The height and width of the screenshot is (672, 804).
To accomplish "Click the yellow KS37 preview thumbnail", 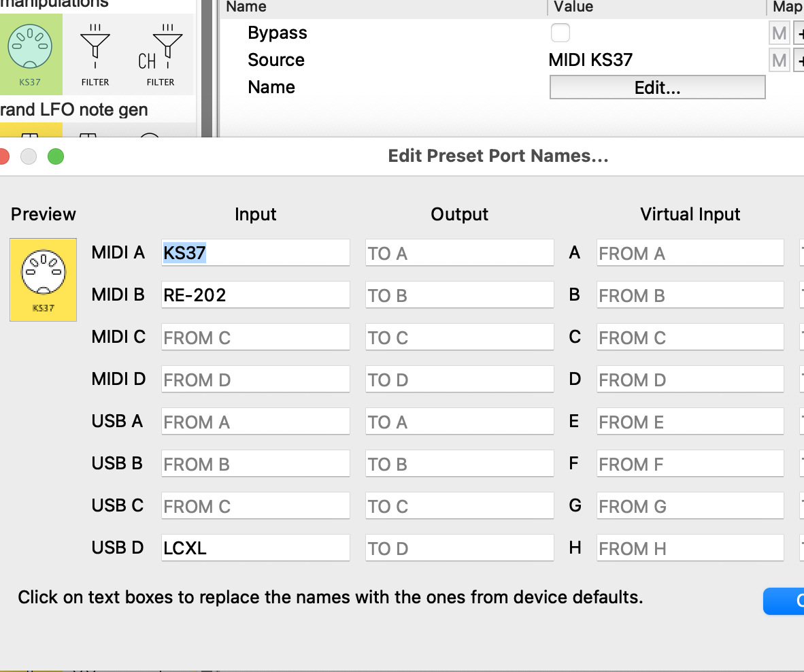I will (43, 280).
